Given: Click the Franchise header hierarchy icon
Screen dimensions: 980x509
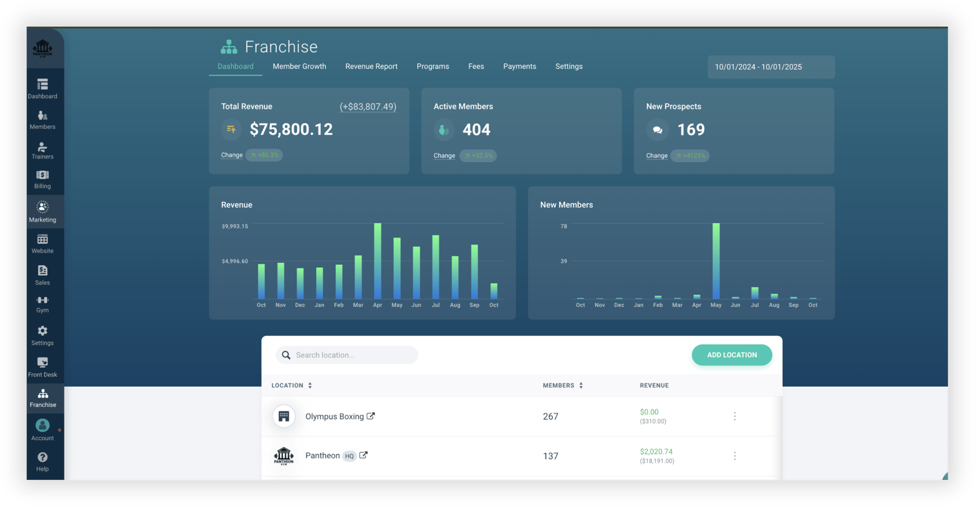Looking at the screenshot, I should [x=229, y=47].
